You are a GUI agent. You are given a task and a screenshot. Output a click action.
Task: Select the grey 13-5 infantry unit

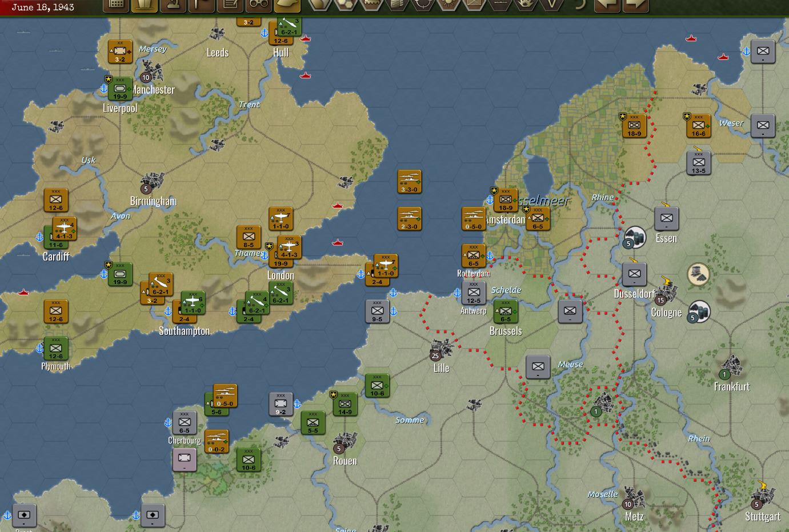pos(698,163)
